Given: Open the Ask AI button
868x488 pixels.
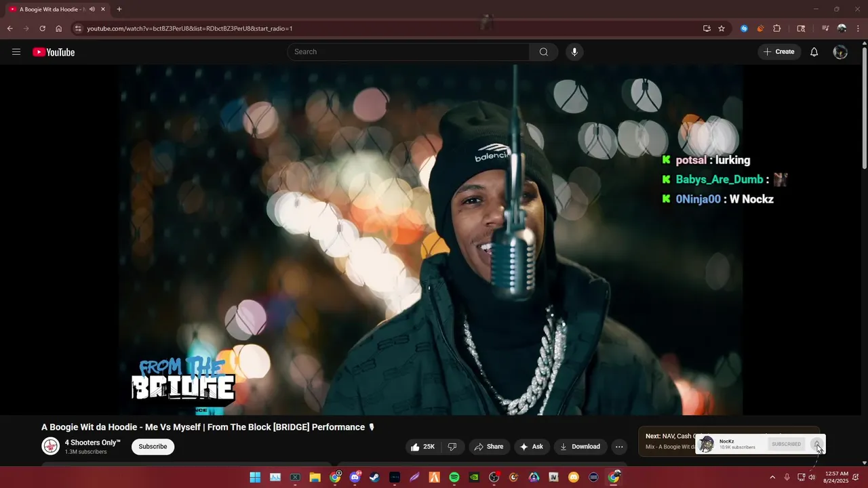Looking at the screenshot, I should tap(532, 447).
